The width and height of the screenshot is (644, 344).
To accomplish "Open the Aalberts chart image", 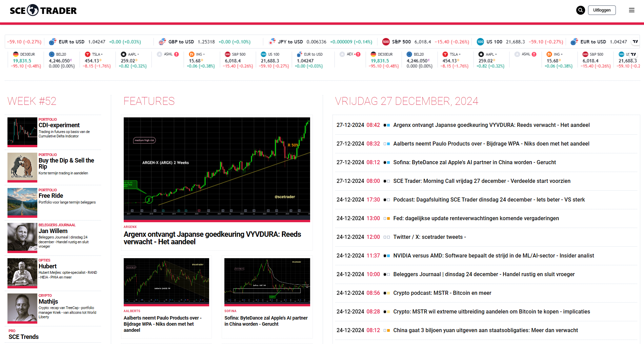I will pos(166,282).
